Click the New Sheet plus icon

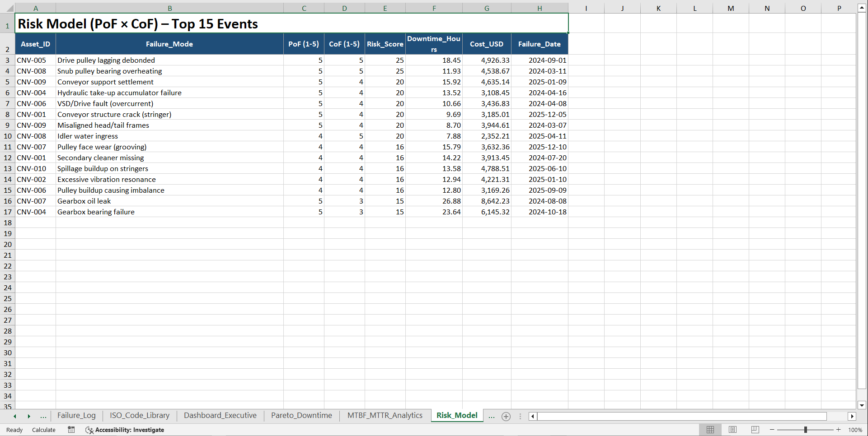(506, 416)
